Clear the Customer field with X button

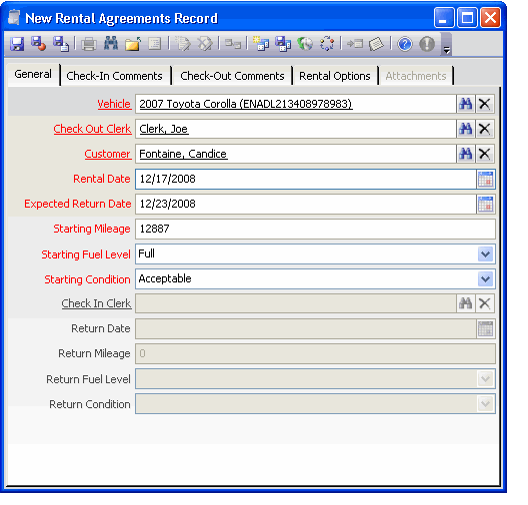click(x=485, y=154)
